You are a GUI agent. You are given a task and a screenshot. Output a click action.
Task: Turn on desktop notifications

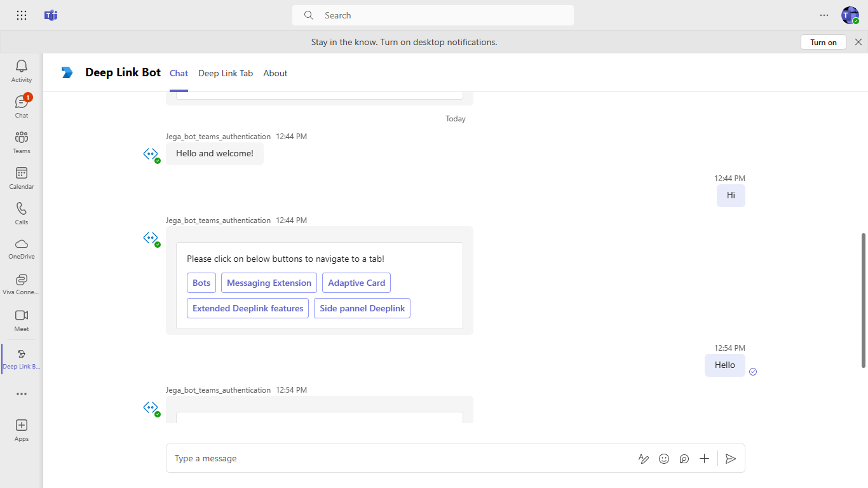[824, 42]
